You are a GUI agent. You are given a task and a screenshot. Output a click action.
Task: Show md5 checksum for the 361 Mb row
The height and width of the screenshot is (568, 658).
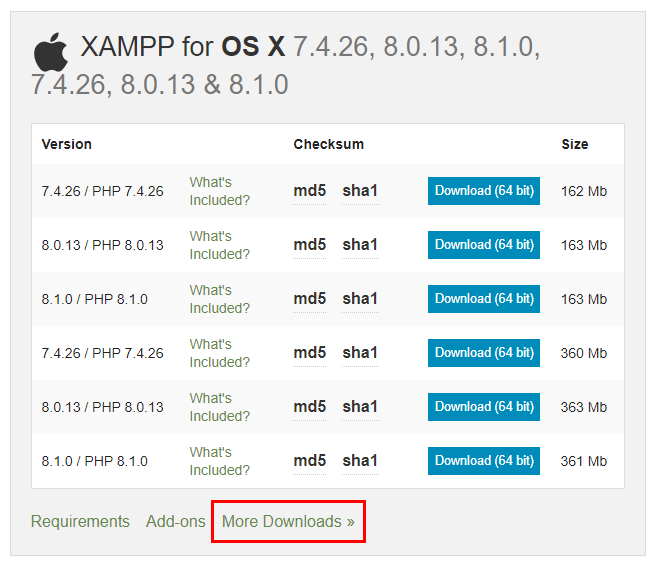click(310, 461)
